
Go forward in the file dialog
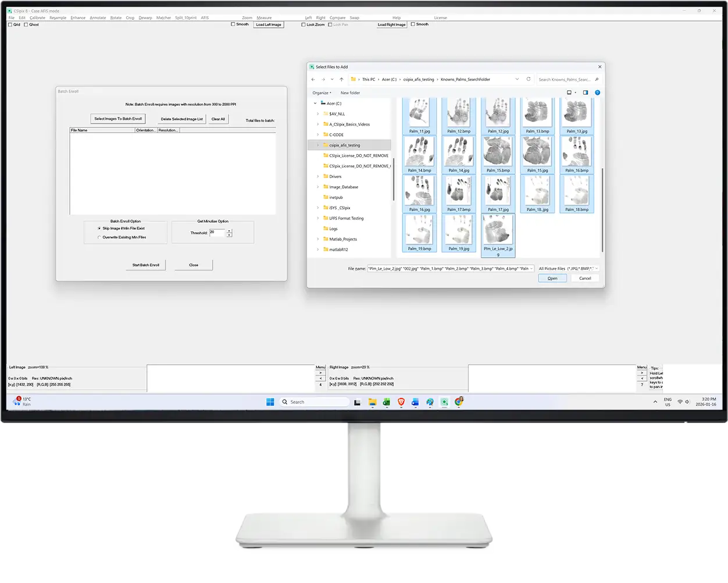(323, 80)
